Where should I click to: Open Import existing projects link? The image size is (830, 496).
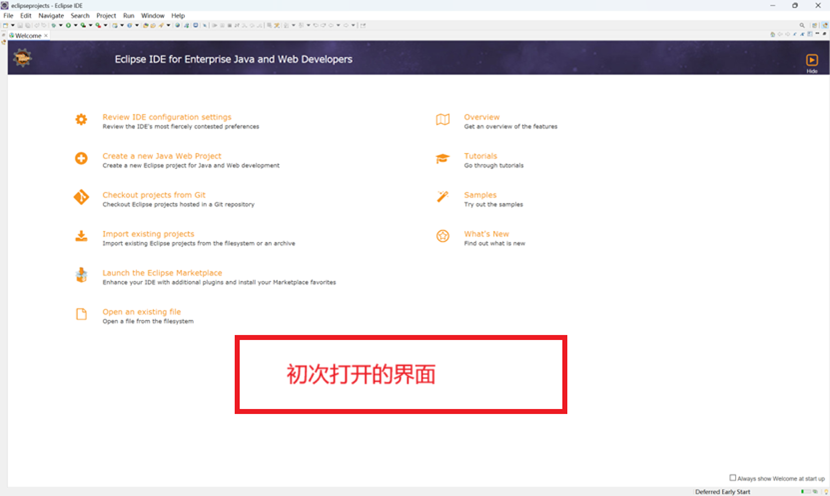click(148, 234)
